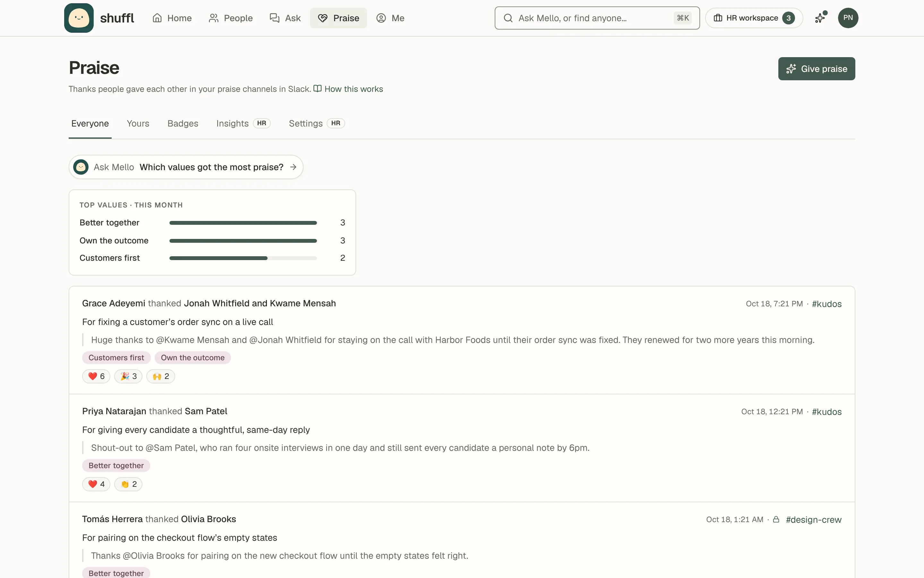
Task: Open Priya Natarajan's name
Action: coord(114,411)
